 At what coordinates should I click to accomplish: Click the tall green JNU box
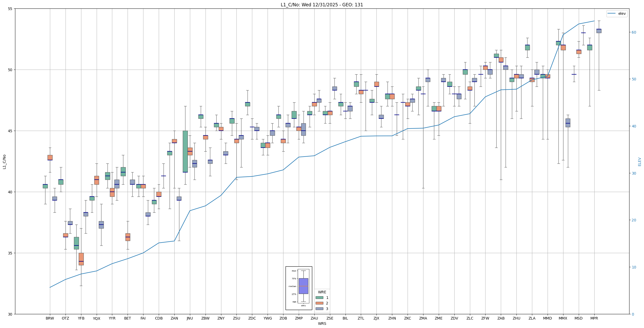[185, 151]
